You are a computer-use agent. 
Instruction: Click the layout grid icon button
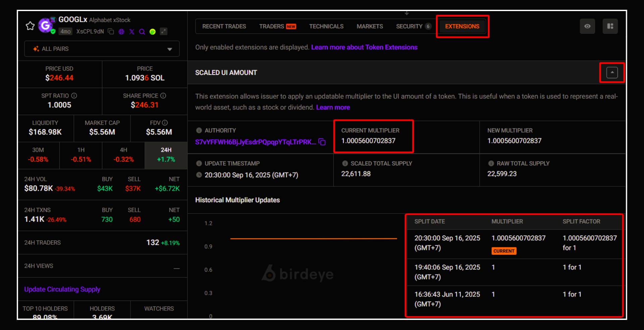click(610, 26)
